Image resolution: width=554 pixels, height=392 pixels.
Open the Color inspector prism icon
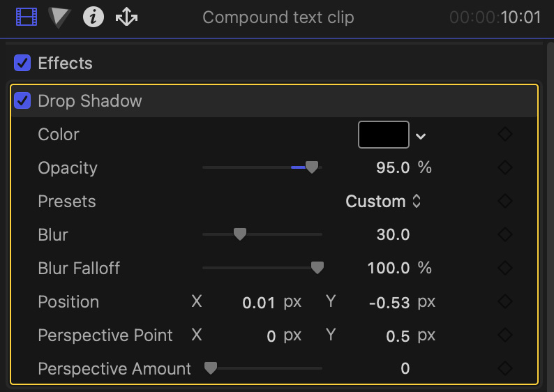point(60,17)
